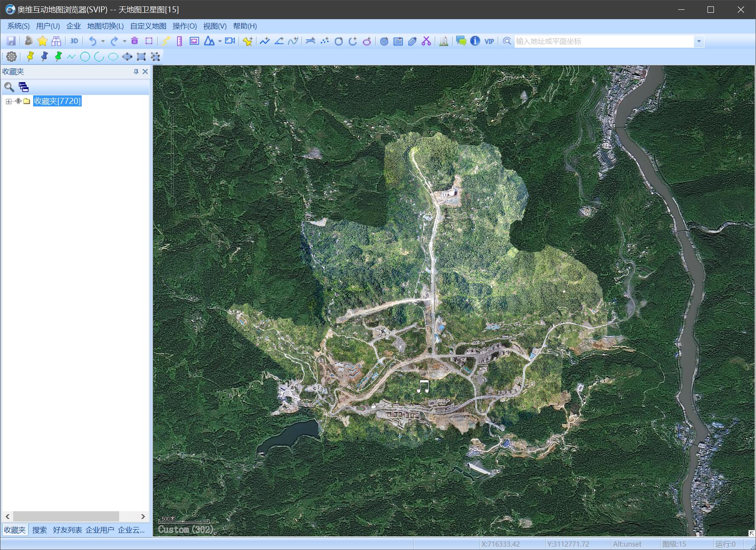Screen dimensions: 756x550
Task: Click the add-star marker icon
Action: click(248, 41)
